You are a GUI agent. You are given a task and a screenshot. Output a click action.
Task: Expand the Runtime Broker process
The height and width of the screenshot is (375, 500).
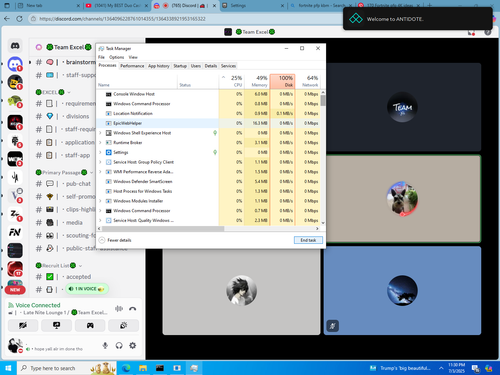(x=100, y=142)
